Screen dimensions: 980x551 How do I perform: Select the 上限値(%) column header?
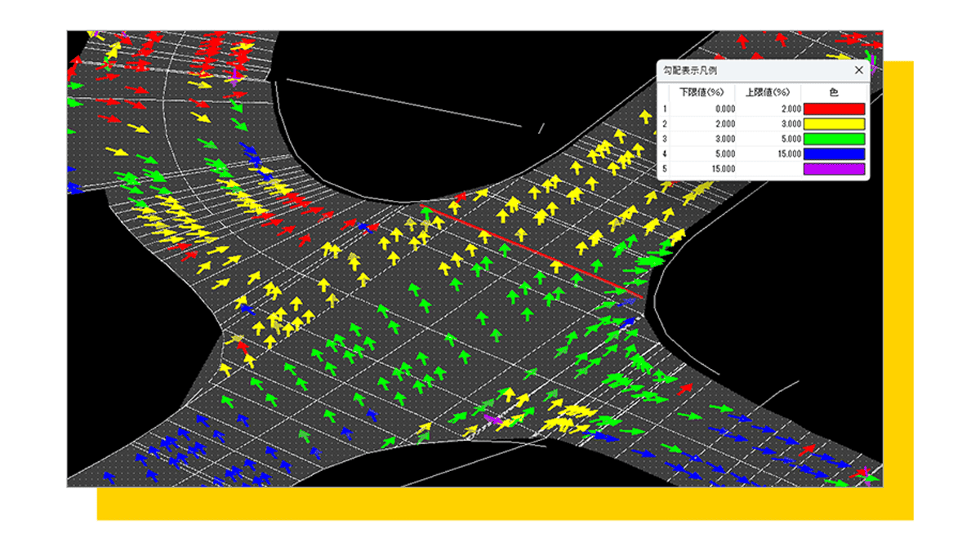[768, 92]
